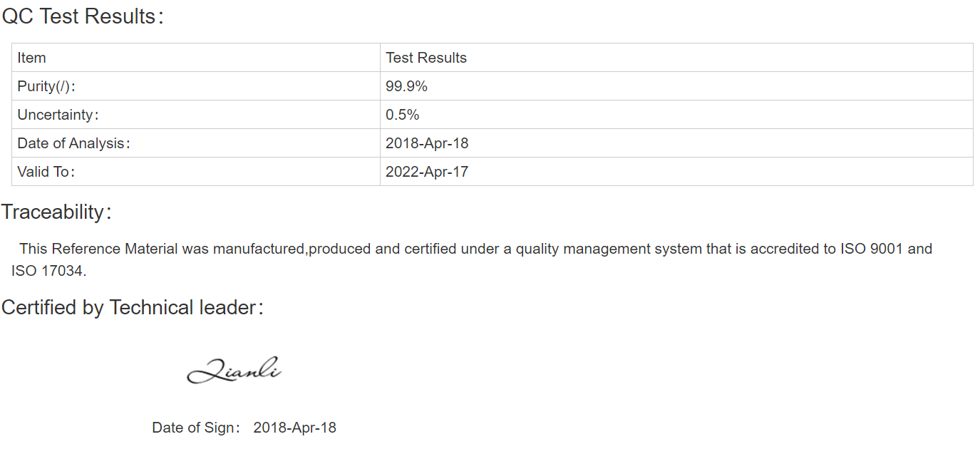Image resolution: width=980 pixels, height=449 pixels.
Task: Click the Purity(/) row label
Action: tap(46, 86)
